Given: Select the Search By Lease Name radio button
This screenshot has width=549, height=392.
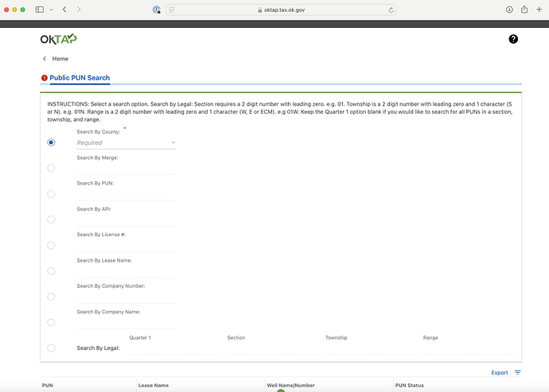Looking at the screenshot, I should point(51,271).
